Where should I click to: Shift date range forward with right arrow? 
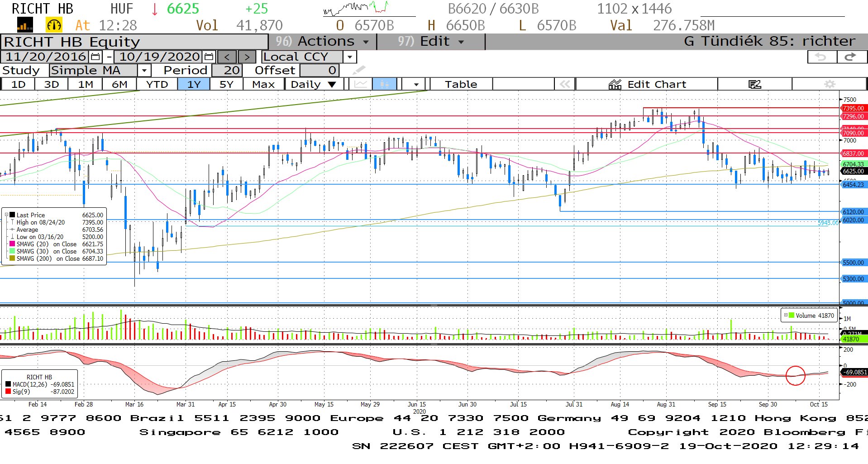point(247,57)
